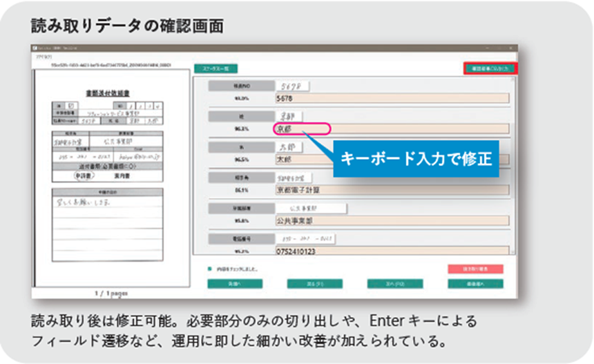The width and height of the screenshot is (594, 364).
Task: Close the application window
Action: 511,48
